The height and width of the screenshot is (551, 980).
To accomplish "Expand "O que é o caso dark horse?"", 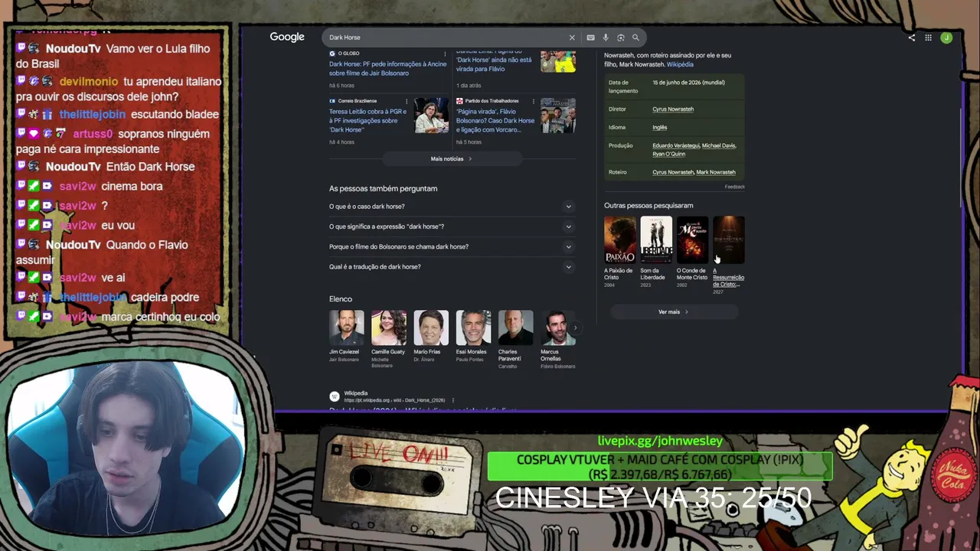I will [x=452, y=207].
